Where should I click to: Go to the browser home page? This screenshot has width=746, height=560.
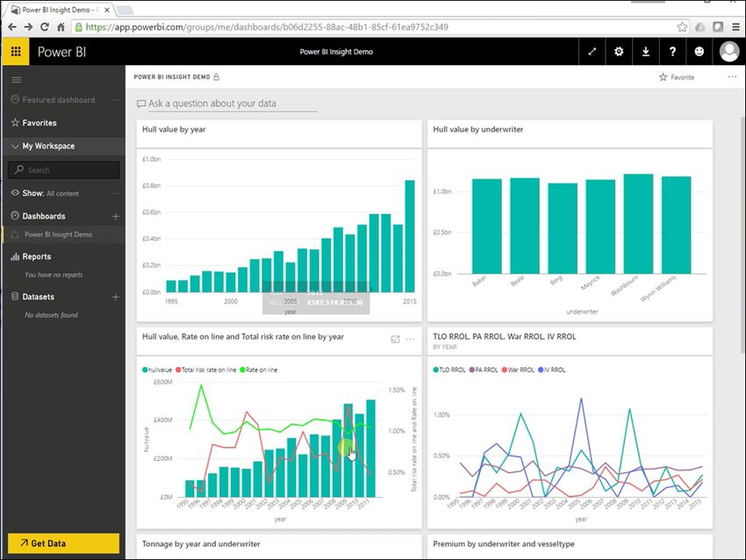pos(61,27)
